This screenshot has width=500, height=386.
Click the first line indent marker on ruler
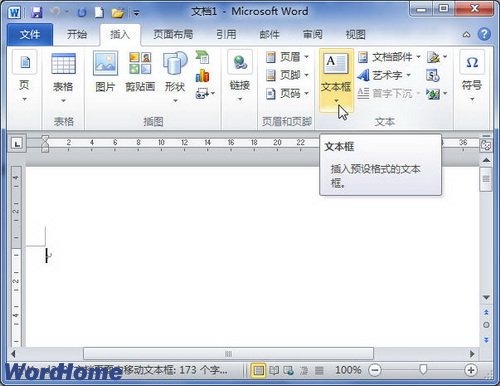tap(45, 139)
